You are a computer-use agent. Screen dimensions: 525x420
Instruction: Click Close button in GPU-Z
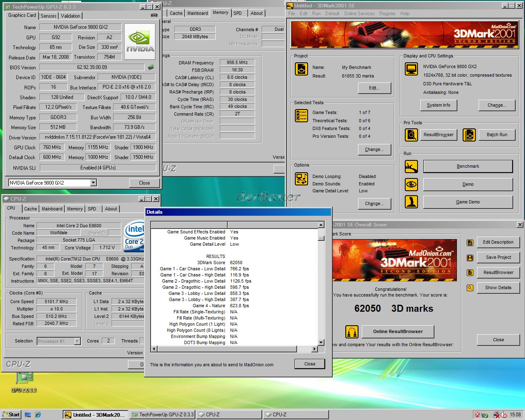click(144, 183)
